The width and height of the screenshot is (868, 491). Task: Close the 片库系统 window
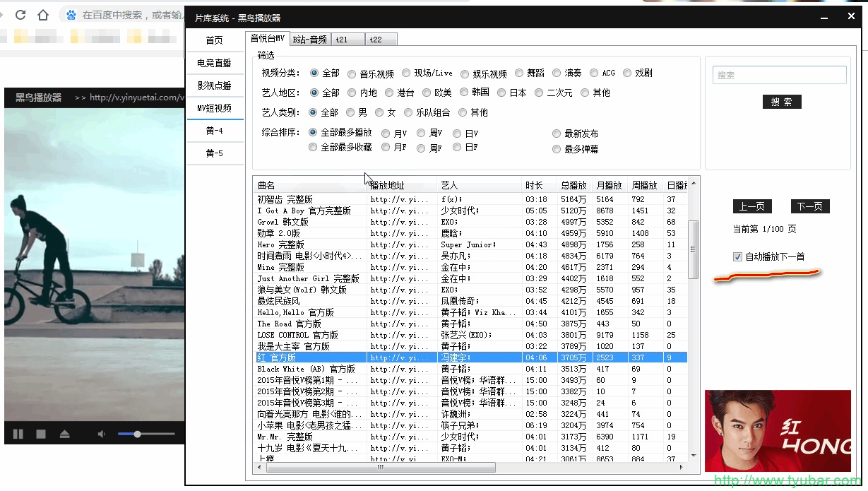pos(850,17)
